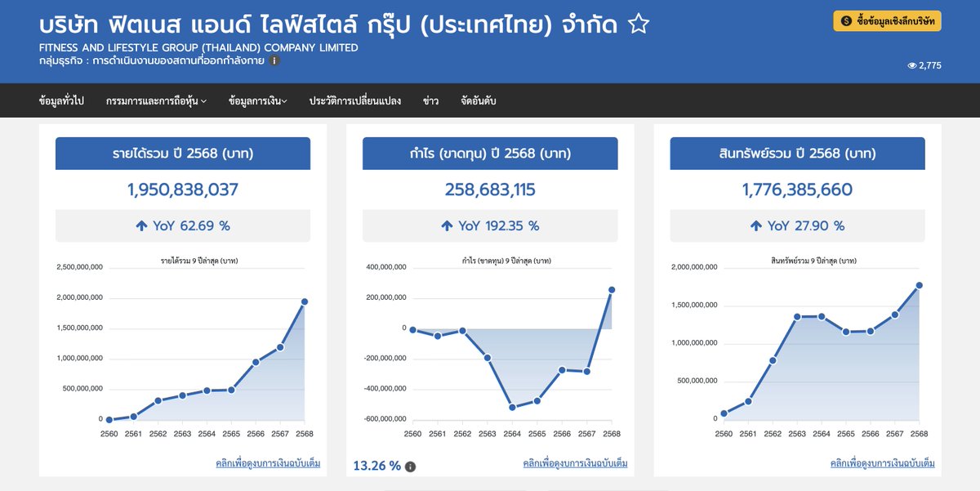Click the view count 2,775
Screen dimensions: 980x491
[x=924, y=65]
